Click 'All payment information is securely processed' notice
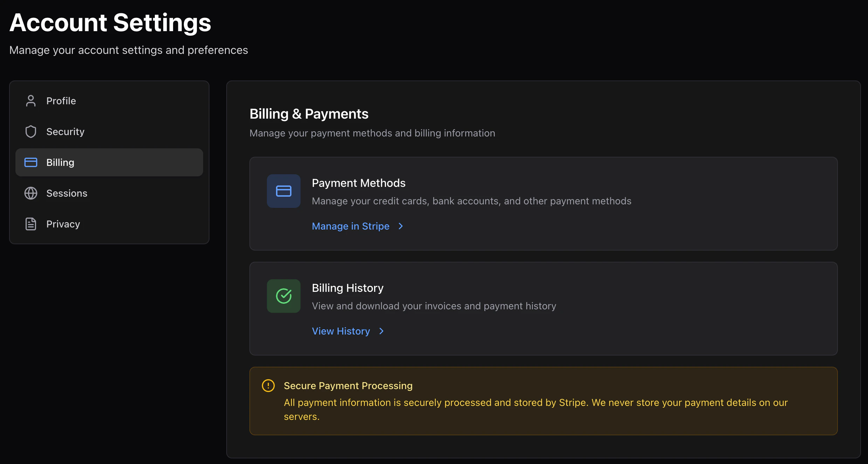The width and height of the screenshot is (868, 464). [x=536, y=409]
